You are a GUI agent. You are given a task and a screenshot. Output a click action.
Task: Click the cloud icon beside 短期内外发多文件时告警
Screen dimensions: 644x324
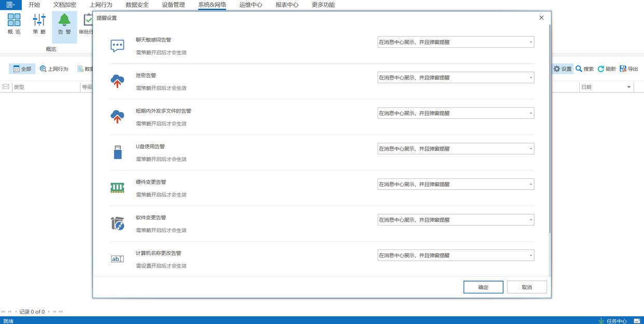[x=117, y=117]
